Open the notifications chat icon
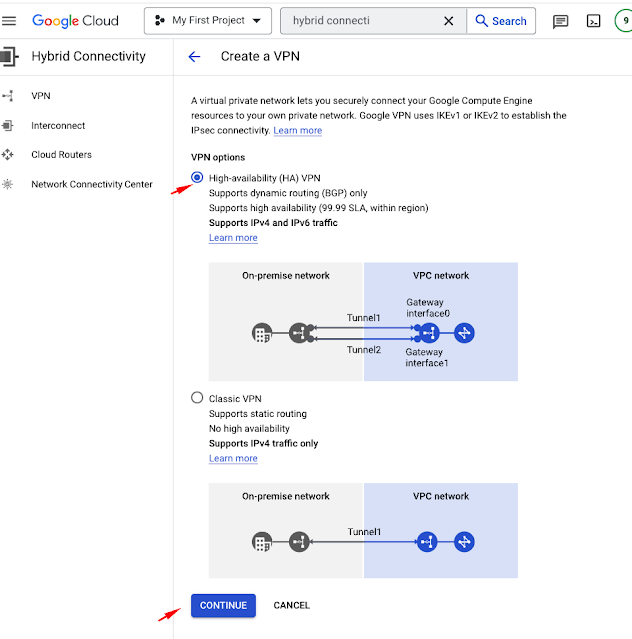The image size is (632, 639). tap(560, 21)
